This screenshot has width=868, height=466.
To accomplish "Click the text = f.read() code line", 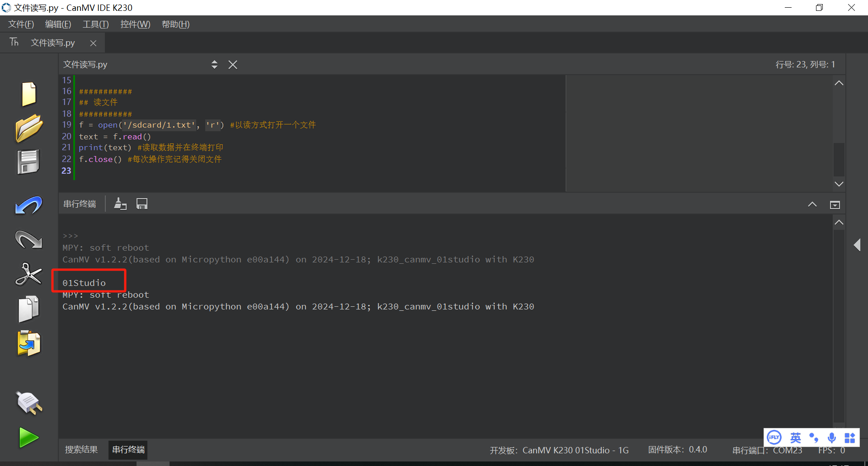I will click(x=115, y=136).
